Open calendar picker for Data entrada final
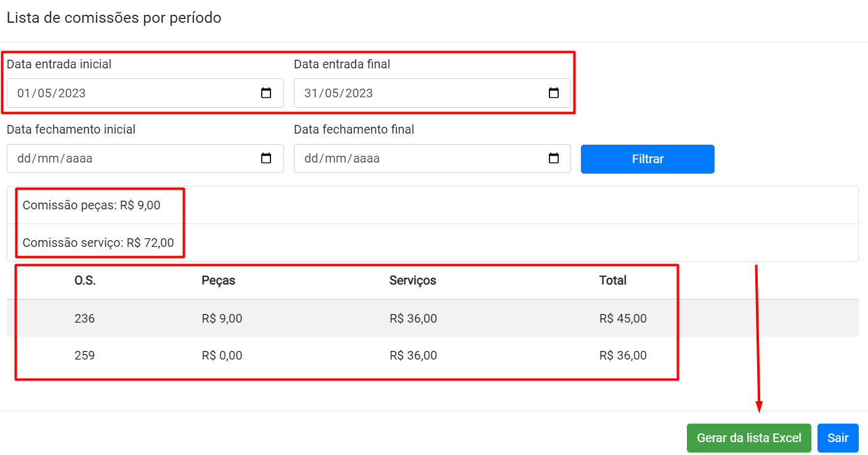 point(553,94)
